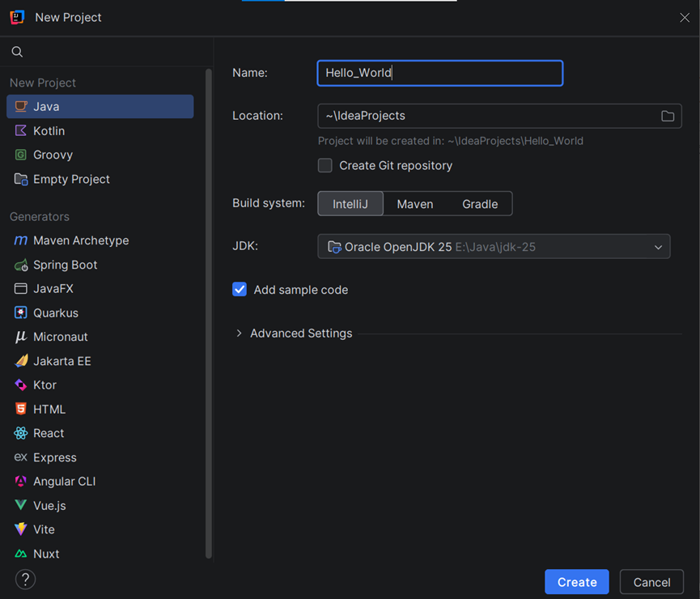The width and height of the screenshot is (700, 599).
Task: Click the Create button
Action: 577,582
